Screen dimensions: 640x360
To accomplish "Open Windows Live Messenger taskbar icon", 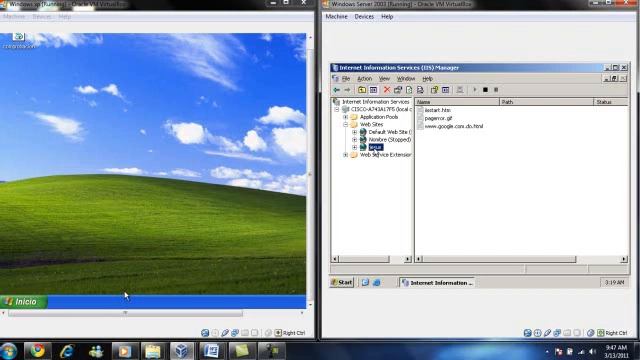I will 96,351.
